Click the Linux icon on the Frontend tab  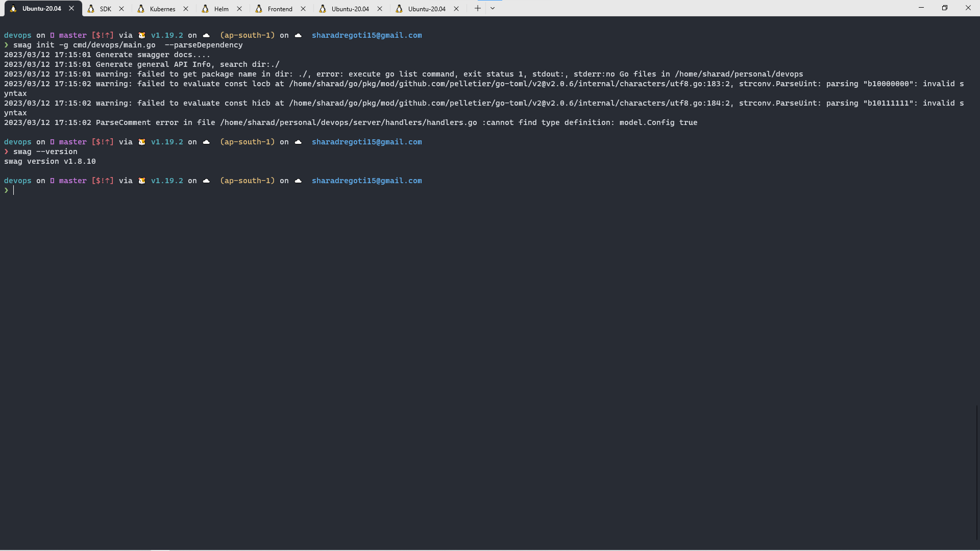coord(259,9)
